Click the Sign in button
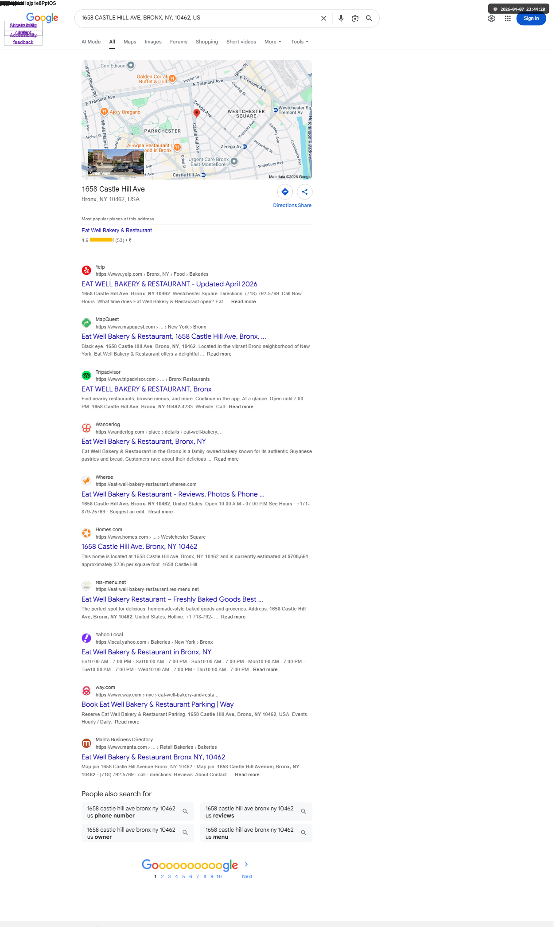560x927 pixels. 531,19
